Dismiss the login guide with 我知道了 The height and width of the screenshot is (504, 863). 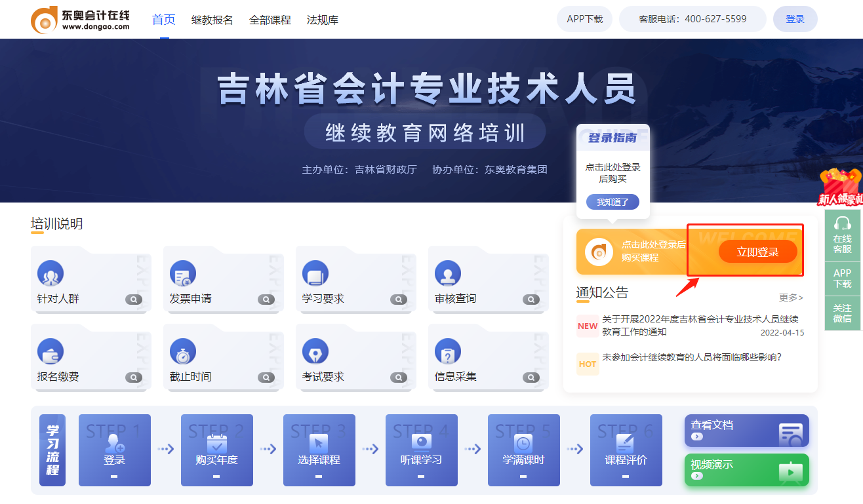point(612,201)
